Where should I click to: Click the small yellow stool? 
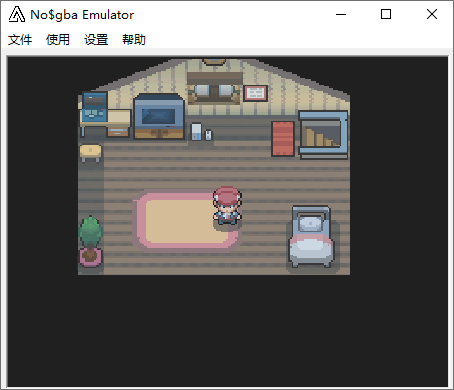[90, 153]
